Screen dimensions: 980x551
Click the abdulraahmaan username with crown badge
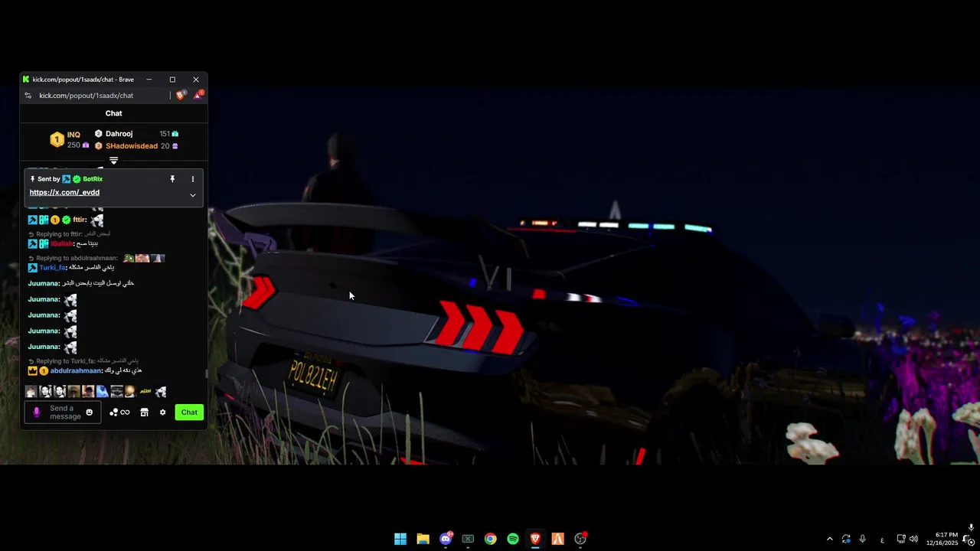click(76, 371)
